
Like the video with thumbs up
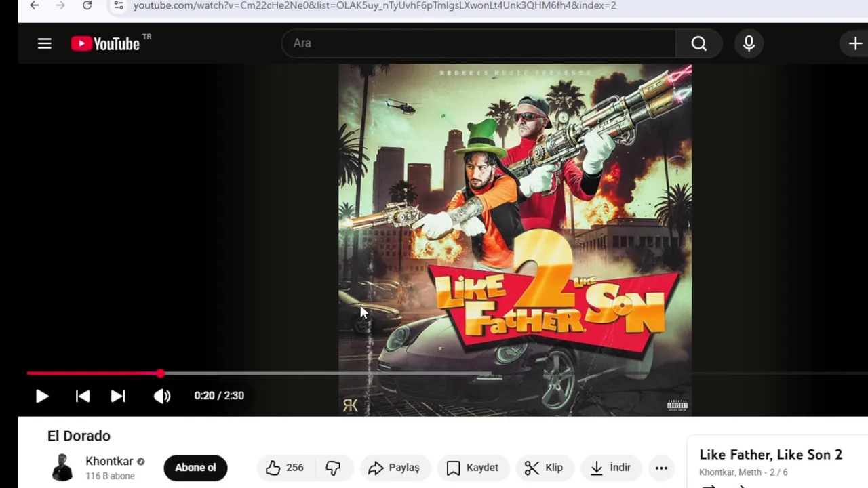(285, 468)
